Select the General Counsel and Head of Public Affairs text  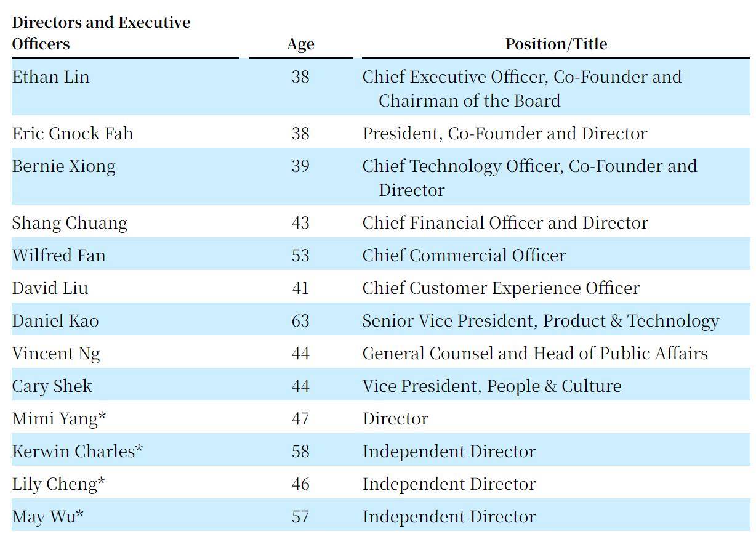(x=535, y=354)
